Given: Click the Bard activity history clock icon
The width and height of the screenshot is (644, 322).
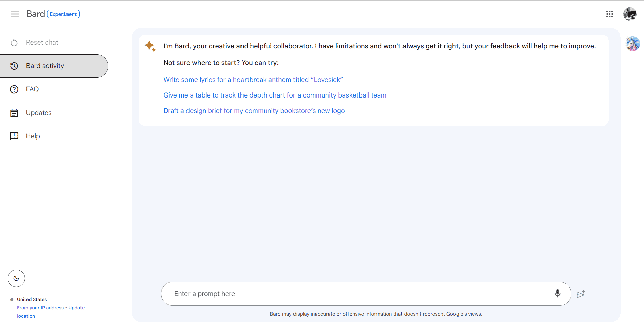Looking at the screenshot, I should pos(14,66).
